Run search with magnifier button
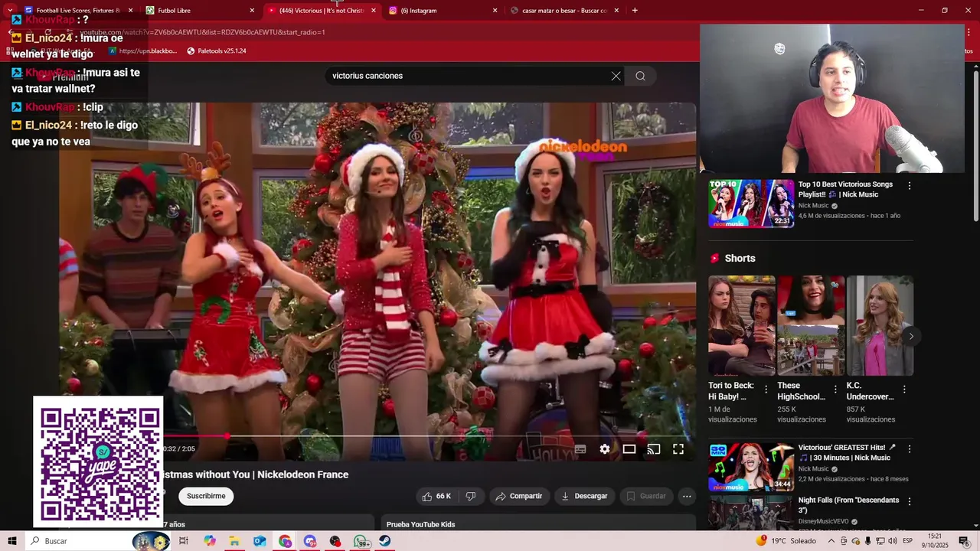The width and height of the screenshot is (980, 551). pos(640,76)
